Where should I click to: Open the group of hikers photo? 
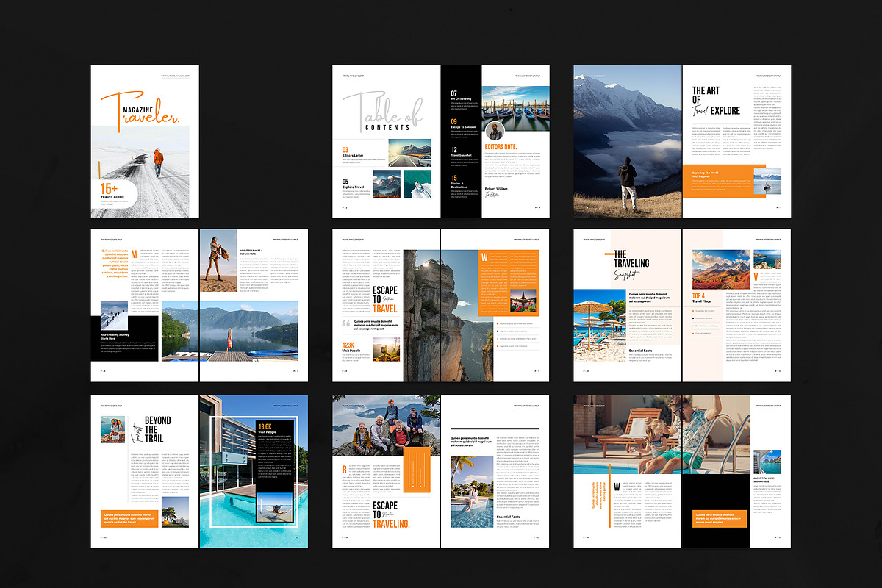pyautogui.click(x=387, y=424)
